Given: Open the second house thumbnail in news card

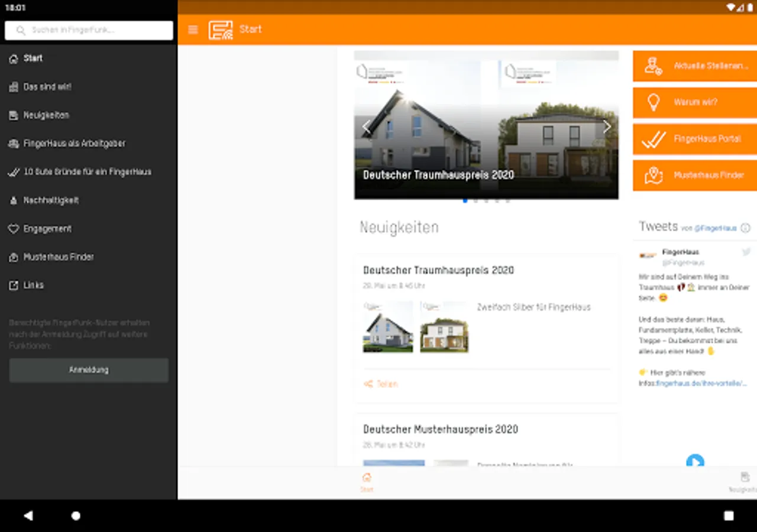Looking at the screenshot, I should 444,327.
